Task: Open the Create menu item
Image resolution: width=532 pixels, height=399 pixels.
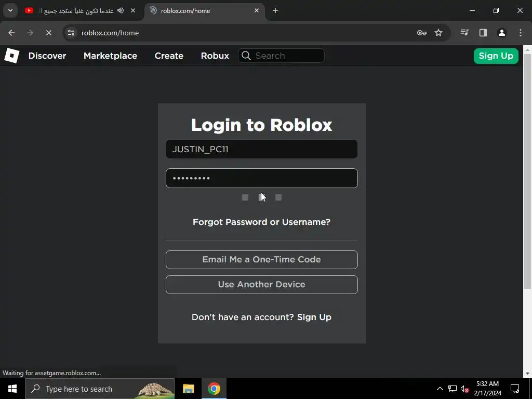Action: point(169,56)
